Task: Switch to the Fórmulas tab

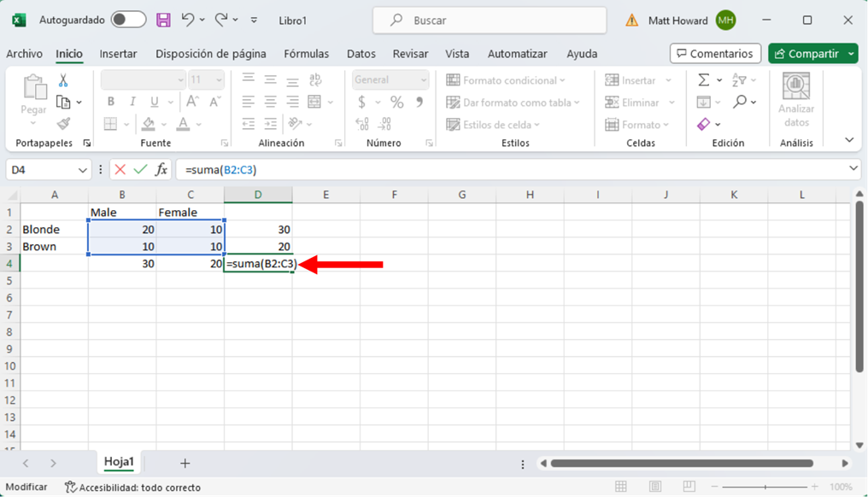Action: click(x=306, y=54)
